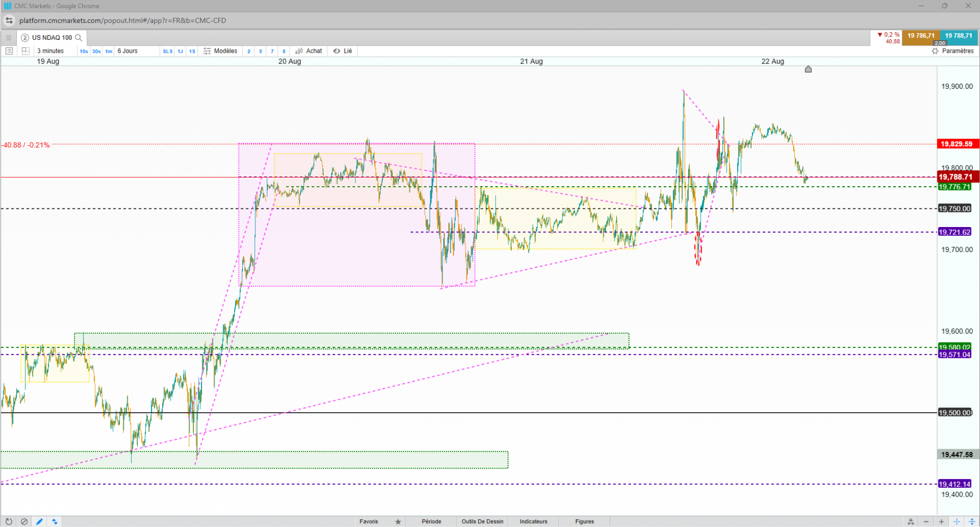The height and width of the screenshot is (527, 980).
Task: Open the chart layout grid icon
Action: coord(26,51)
